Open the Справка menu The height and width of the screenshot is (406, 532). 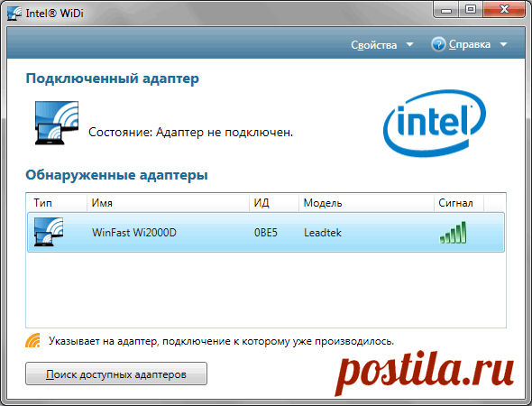click(470, 44)
